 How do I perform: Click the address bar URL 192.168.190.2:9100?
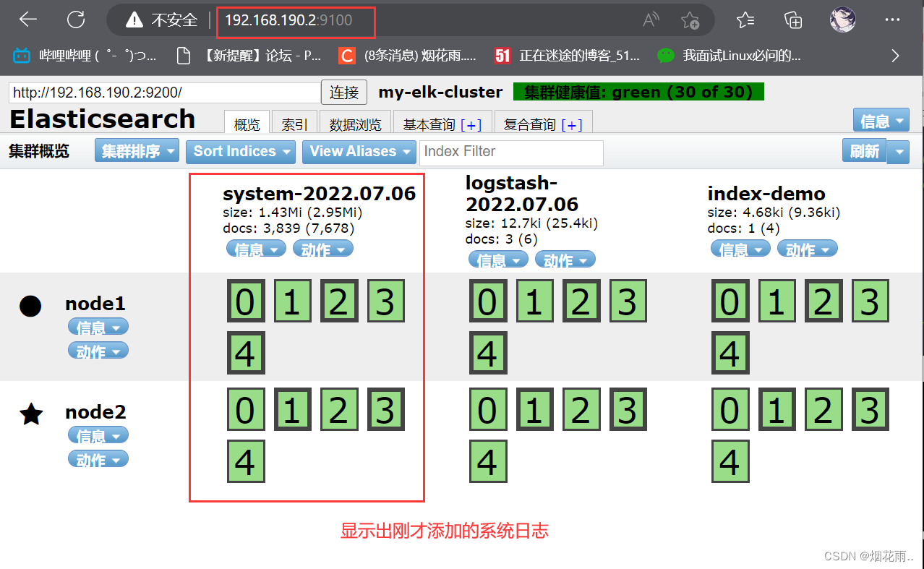coord(288,20)
